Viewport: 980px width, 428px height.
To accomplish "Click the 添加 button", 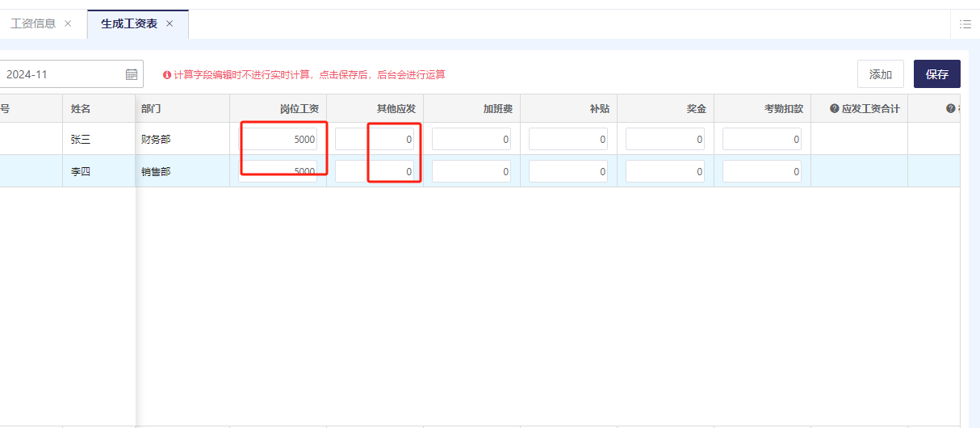I will [x=881, y=74].
